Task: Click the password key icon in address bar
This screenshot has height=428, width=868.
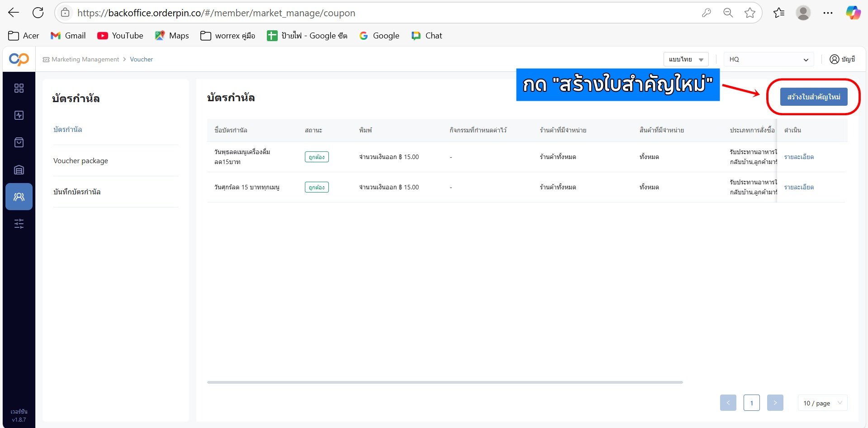Action: tap(707, 13)
